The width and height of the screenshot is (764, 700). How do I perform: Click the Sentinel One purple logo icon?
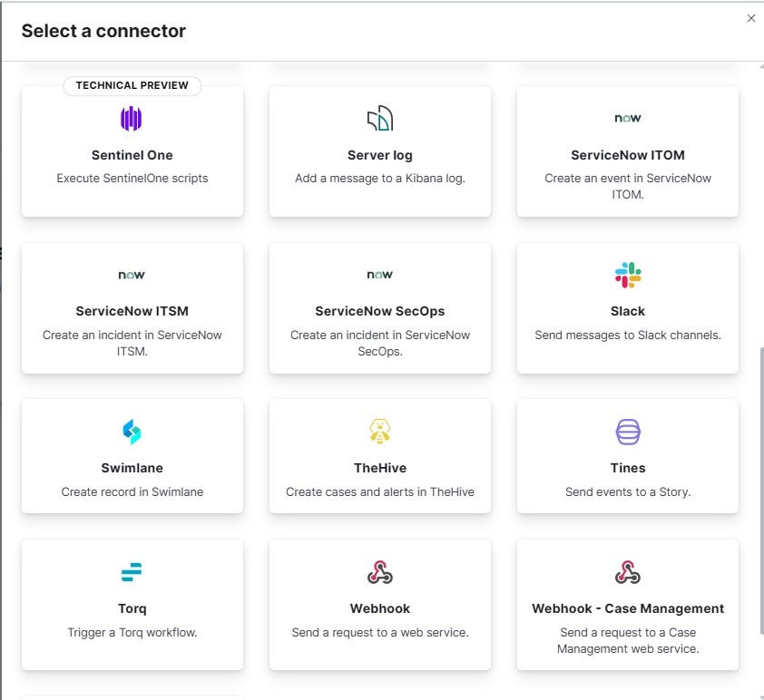(132, 119)
